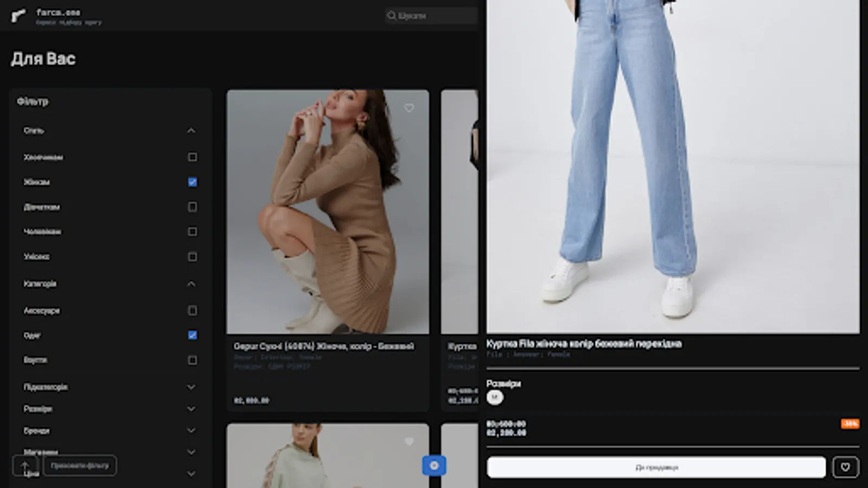This screenshot has width=868, height=488.
Task: Check the Взуття checkbox
Action: (192, 360)
